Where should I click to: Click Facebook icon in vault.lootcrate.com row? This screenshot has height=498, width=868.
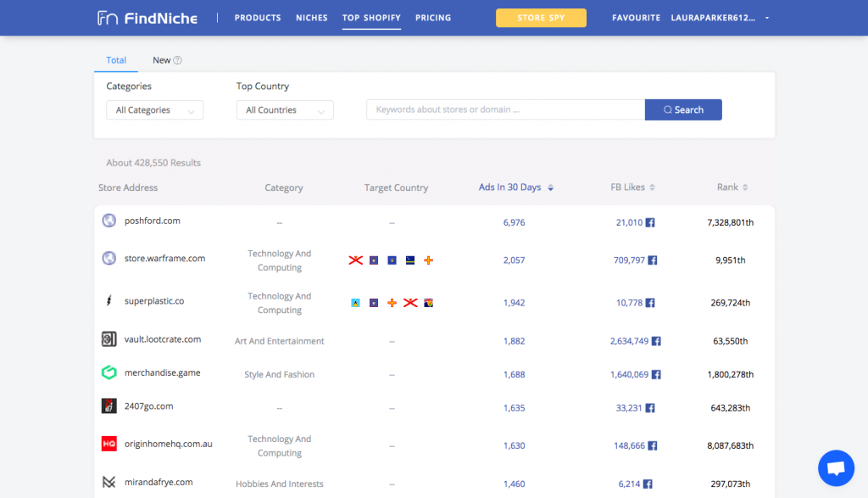(x=656, y=341)
